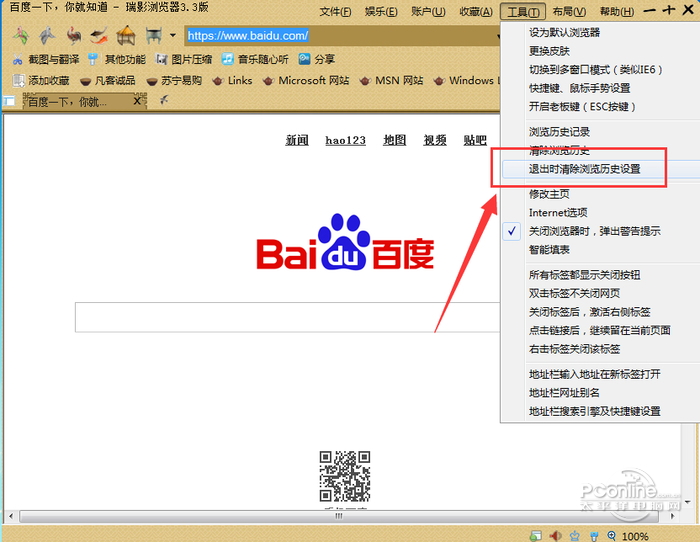Image resolution: width=700 pixels, height=542 pixels.
Task: Click the pavilion hut toolbar icon
Action: pos(126,35)
